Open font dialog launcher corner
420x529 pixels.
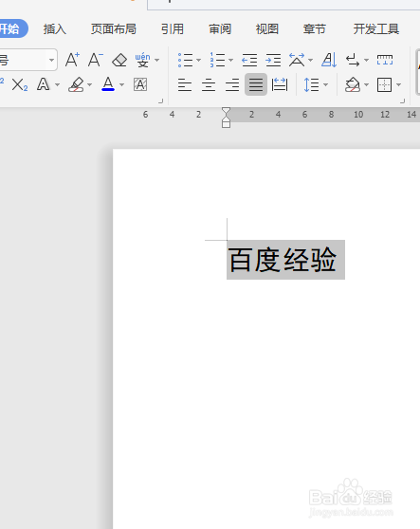(x=161, y=100)
